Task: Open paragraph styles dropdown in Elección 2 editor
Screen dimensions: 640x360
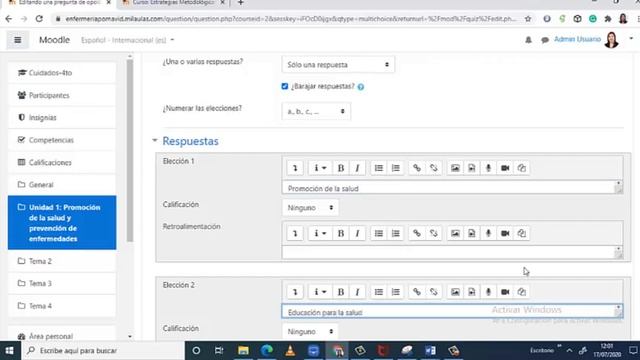Action: tap(320, 292)
